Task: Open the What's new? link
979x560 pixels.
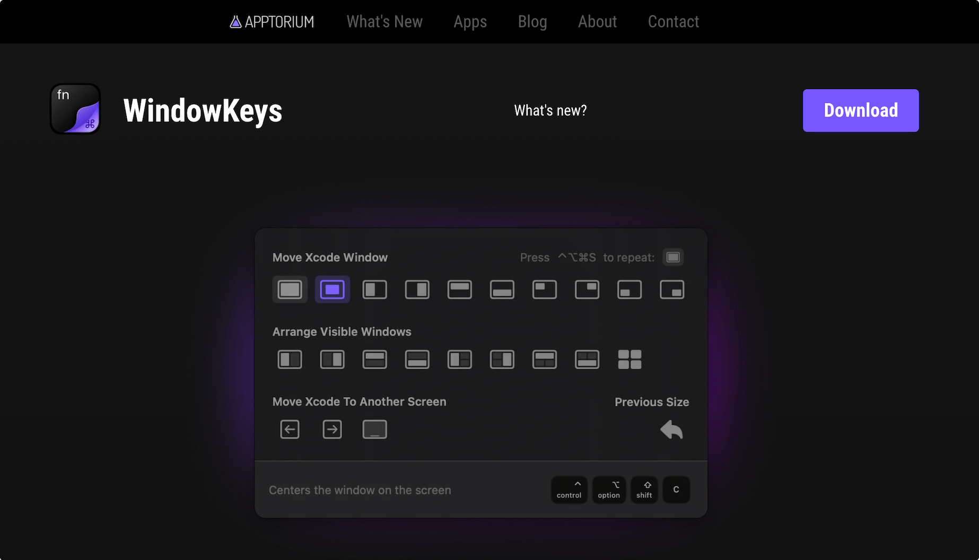Action: click(550, 110)
